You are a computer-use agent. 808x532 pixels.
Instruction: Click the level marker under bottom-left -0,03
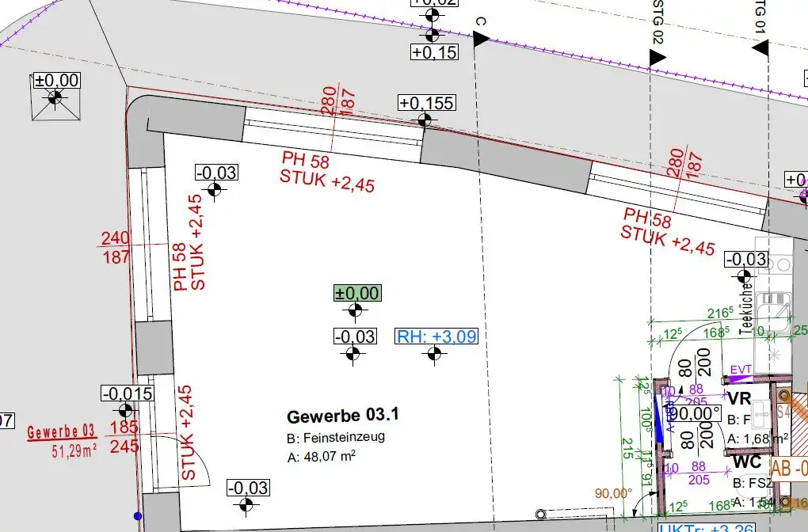point(246,505)
